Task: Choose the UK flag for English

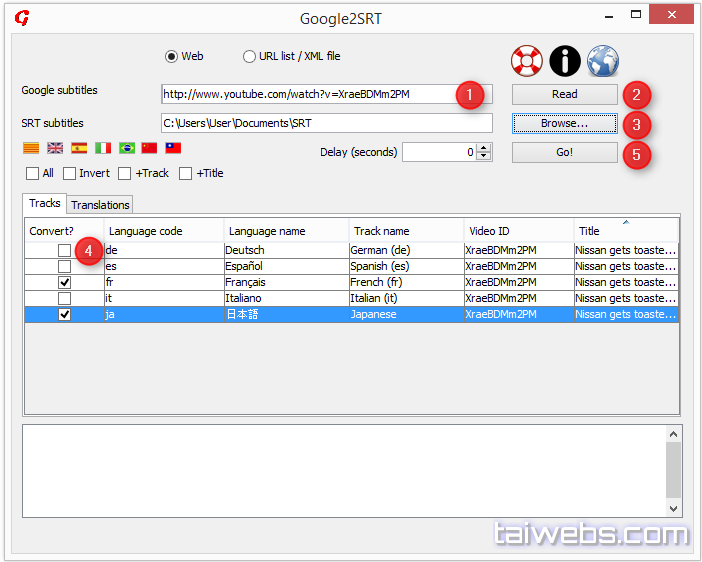Action: 55,148
